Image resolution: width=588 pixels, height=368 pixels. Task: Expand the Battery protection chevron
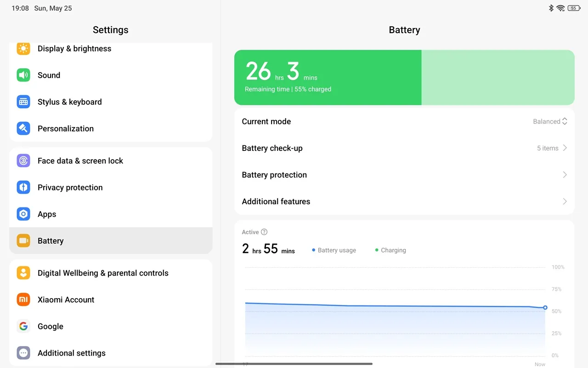pos(565,175)
